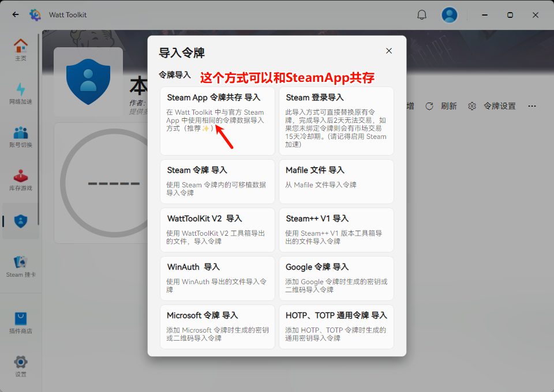Click the Home (主页) sidebar icon

[x=21, y=49]
